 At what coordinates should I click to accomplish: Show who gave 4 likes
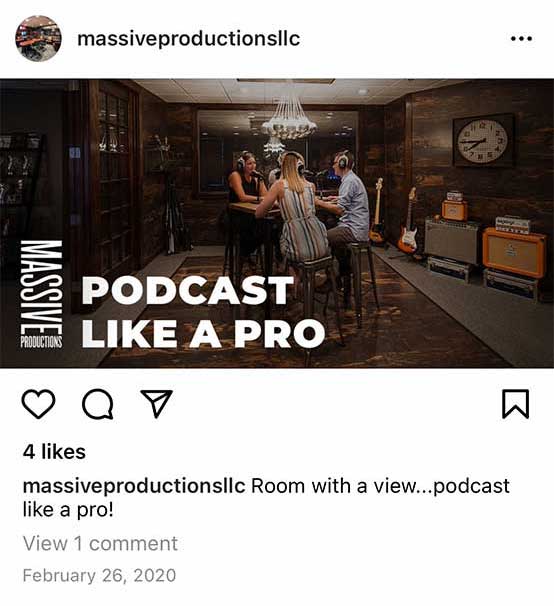coord(54,452)
